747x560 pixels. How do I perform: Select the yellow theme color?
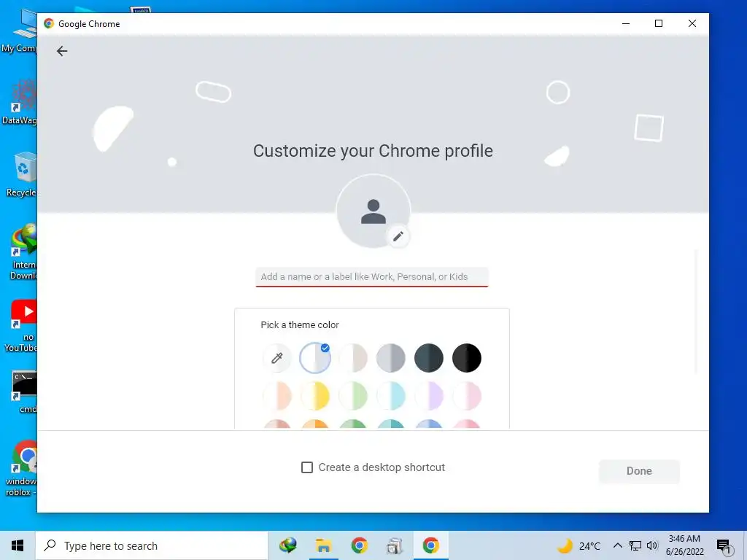pos(315,396)
